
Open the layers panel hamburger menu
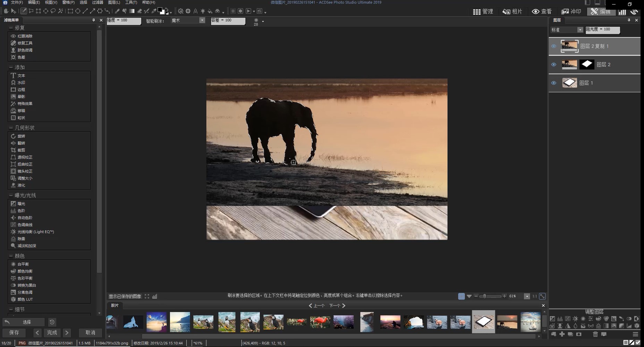[635, 334]
